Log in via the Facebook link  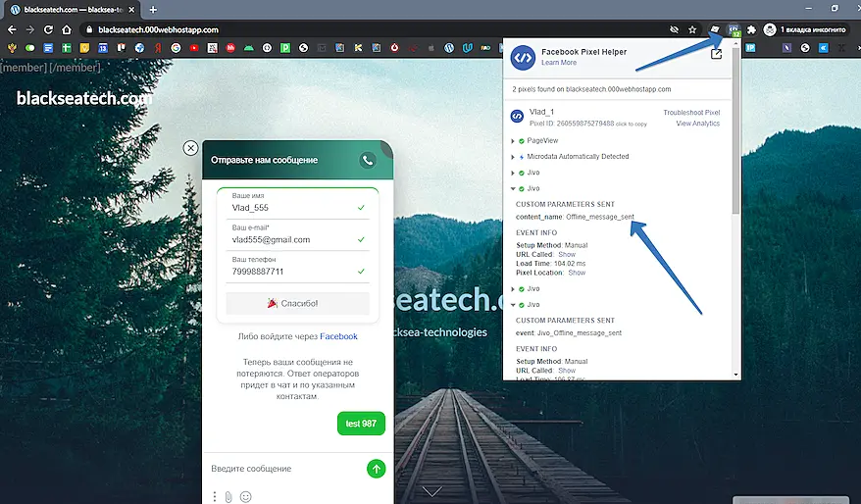point(338,336)
